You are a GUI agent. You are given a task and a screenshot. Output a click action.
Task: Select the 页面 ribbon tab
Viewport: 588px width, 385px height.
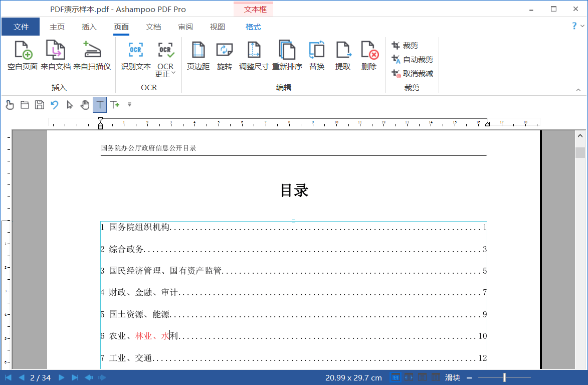[121, 27]
